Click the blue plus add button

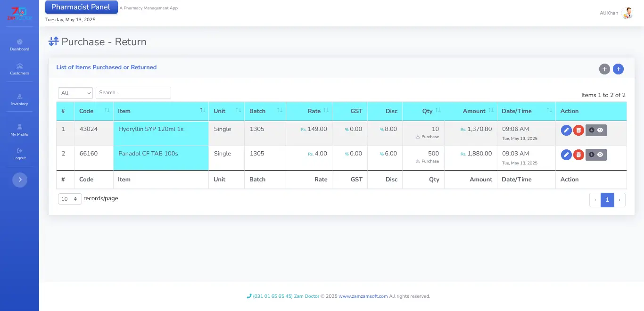[618, 69]
